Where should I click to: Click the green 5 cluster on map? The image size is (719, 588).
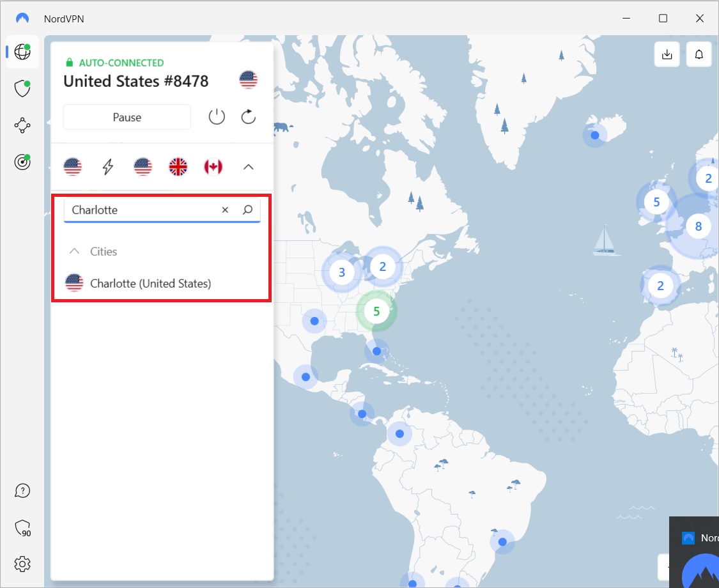376,311
